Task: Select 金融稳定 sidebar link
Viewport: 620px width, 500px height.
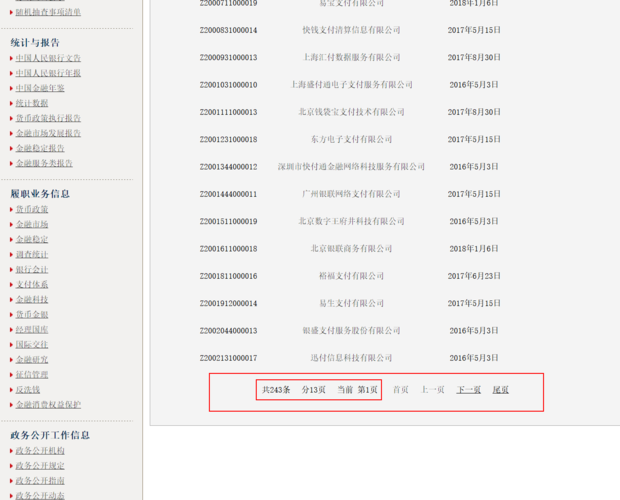Action: (x=32, y=239)
